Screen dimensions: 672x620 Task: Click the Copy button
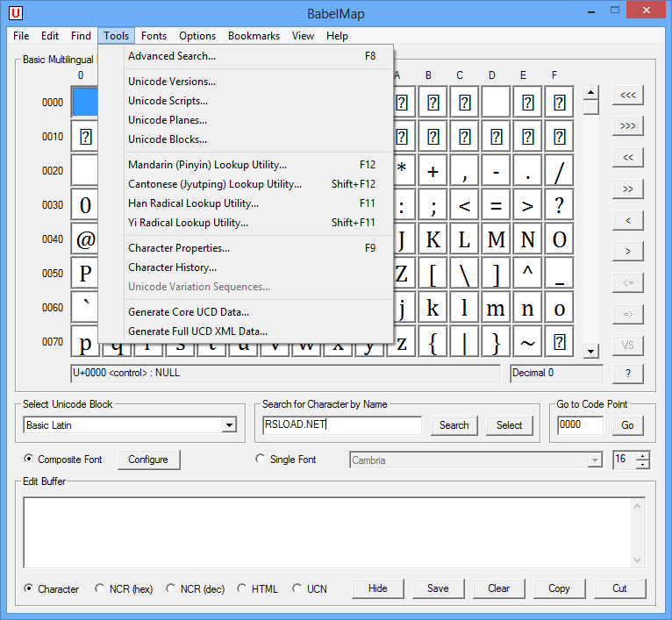point(559,588)
